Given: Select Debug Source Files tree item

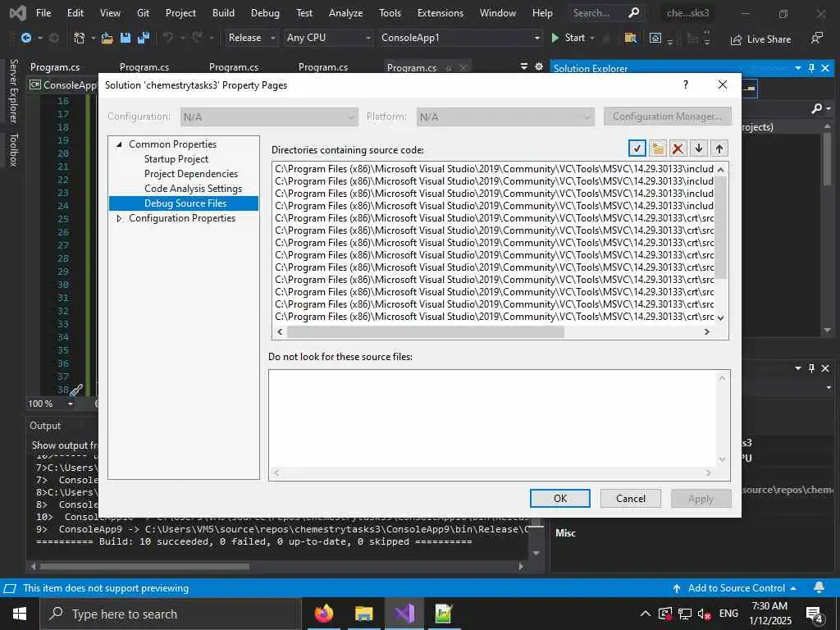Looking at the screenshot, I should click(184, 203).
